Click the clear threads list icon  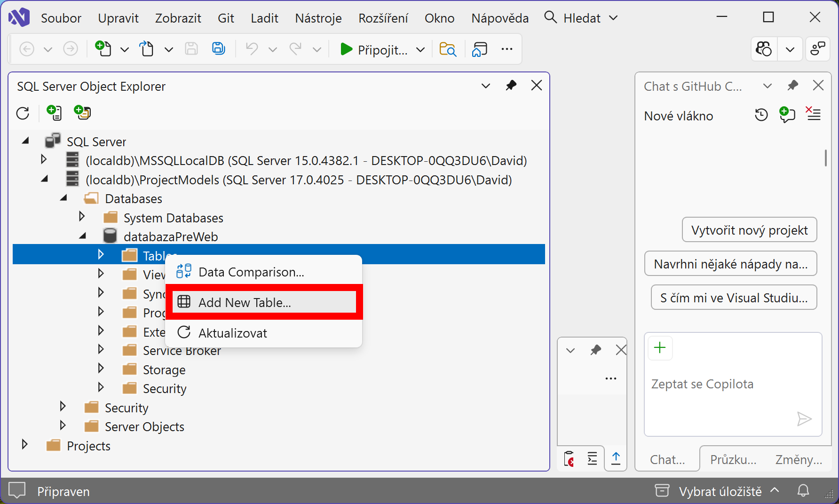tap(814, 113)
